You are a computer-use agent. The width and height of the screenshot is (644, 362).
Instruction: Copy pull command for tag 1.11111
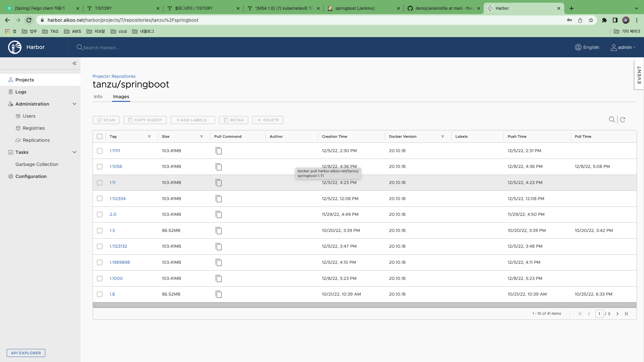click(219, 151)
